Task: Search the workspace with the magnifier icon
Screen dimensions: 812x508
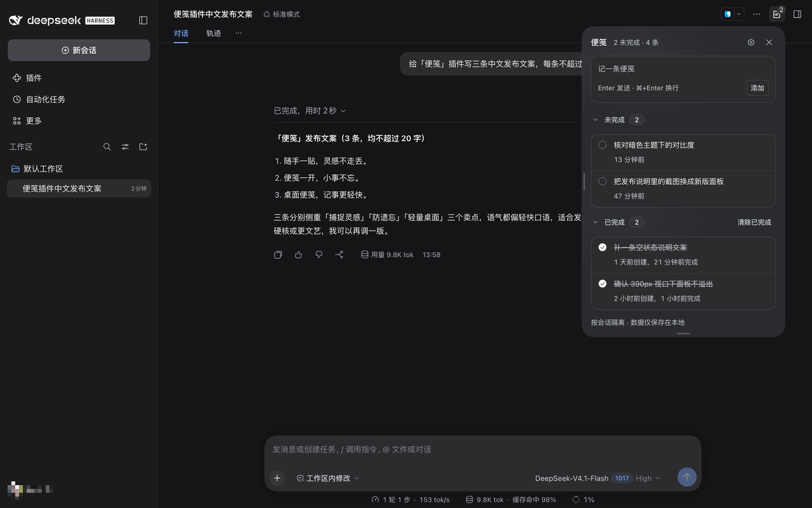Action: coord(107,147)
